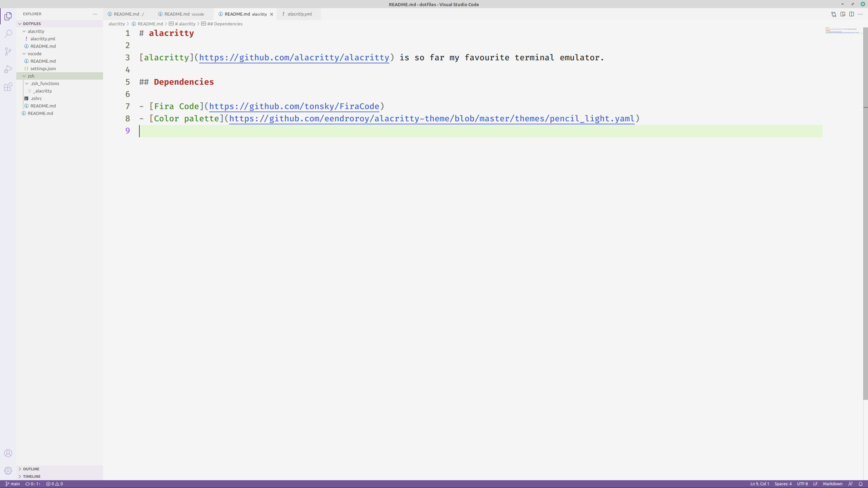The height and width of the screenshot is (488, 868).
Task: Open the Accounts menu icon
Action: pyautogui.click(x=8, y=453)
